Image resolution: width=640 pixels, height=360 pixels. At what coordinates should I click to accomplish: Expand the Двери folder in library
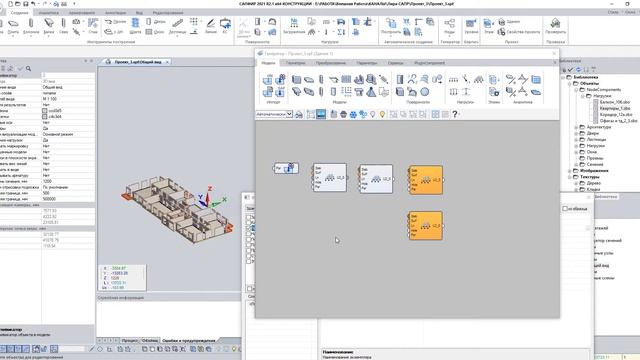coord(576,133)
